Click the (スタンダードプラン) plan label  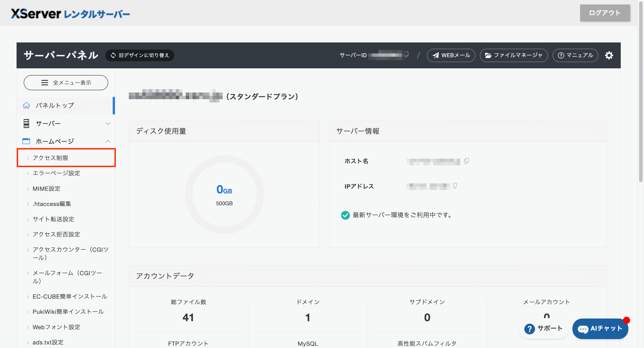pos(262,96)
